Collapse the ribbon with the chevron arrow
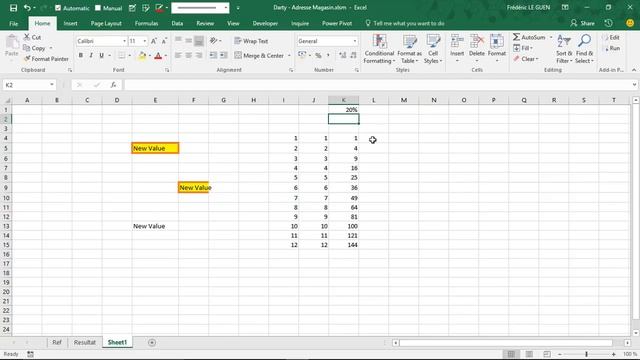640x360 pixels. [x=634, y=70]
